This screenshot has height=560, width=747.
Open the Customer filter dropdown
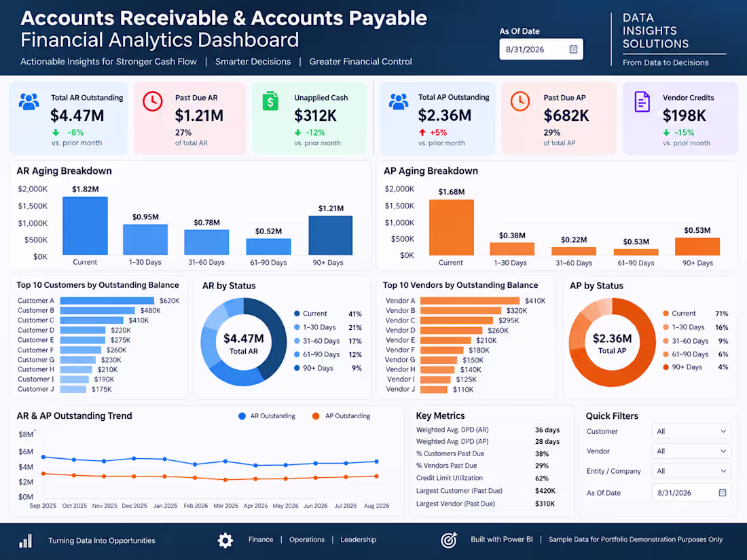pos(691,432)
